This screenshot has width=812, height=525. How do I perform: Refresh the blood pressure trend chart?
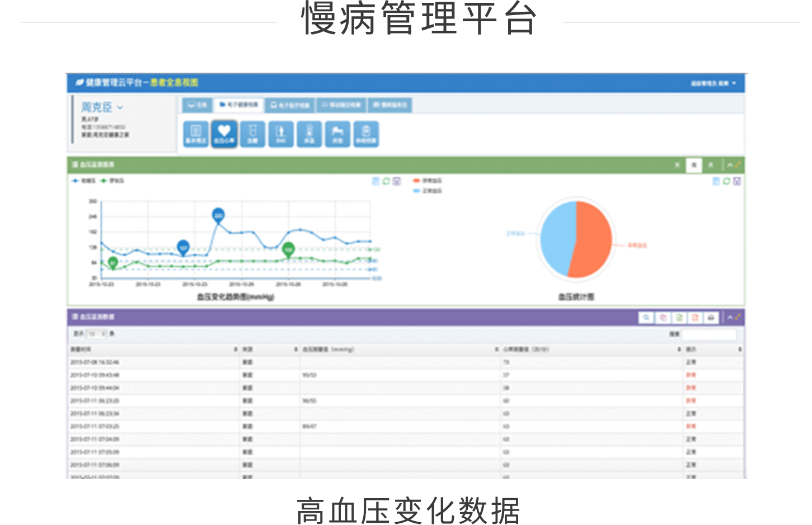tap(386, 181)
